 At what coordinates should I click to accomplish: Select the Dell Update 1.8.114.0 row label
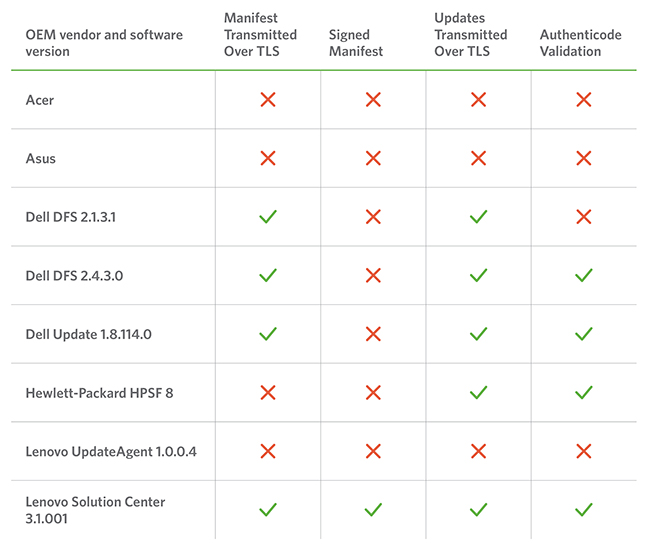click(x=88, y=334)
